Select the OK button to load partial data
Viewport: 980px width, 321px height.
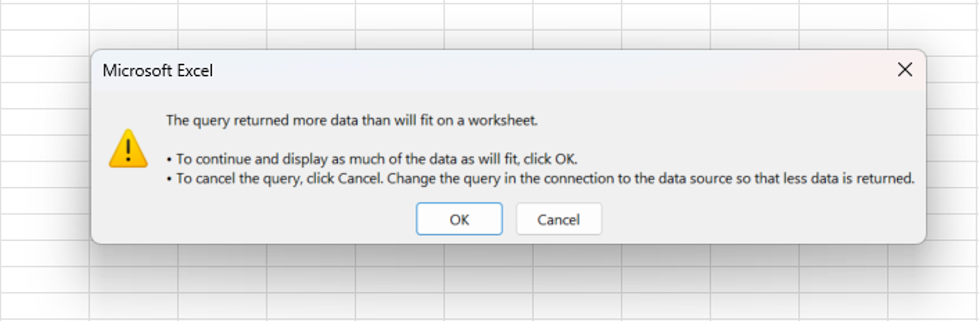[459, 219]
